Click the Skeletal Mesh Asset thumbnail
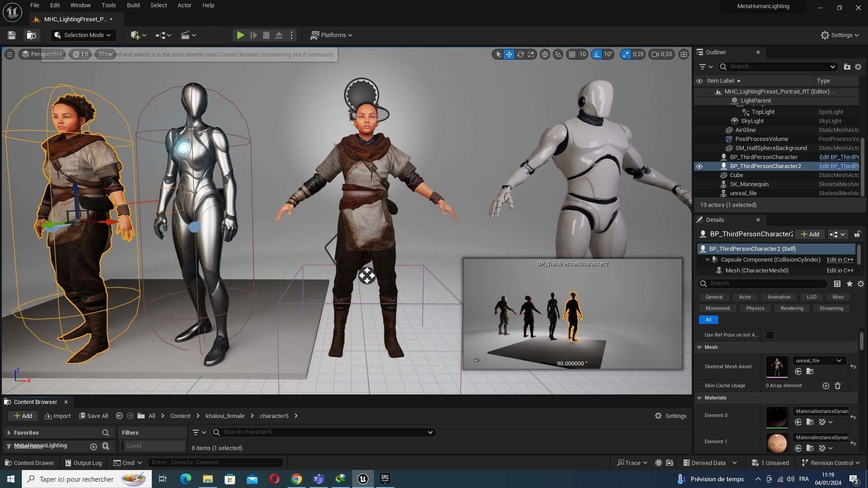 pos(777,366)
